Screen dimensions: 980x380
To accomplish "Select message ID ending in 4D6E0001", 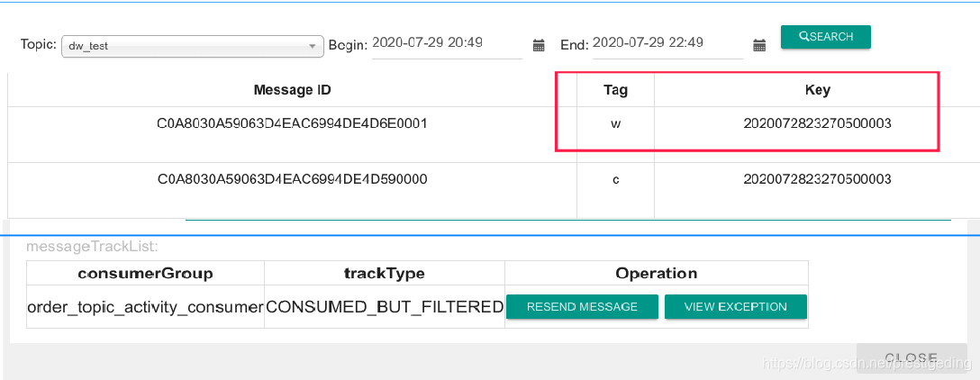I will pos(292,123).
